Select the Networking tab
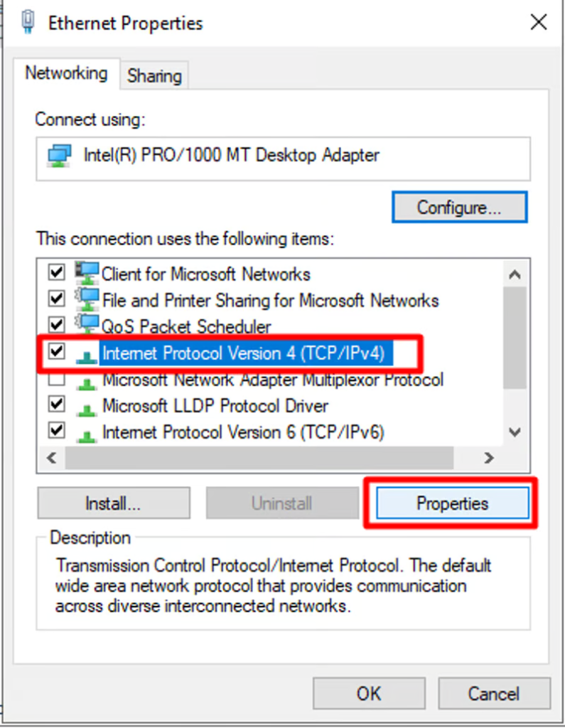The width and height of the screenshot is (565, 728). [66, 73]
